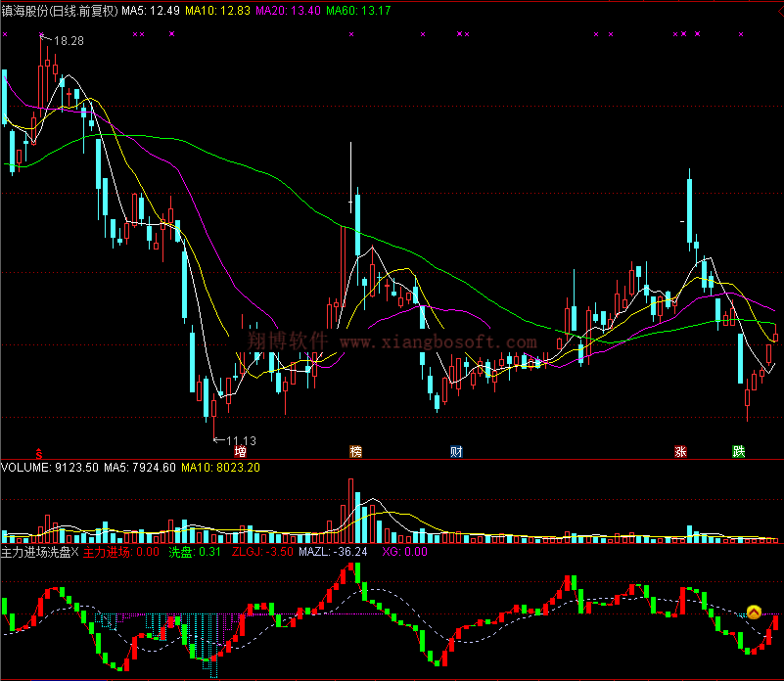Click the 18.28 high price label
Screen dimensions: 784x681
[x=69, y=41]
